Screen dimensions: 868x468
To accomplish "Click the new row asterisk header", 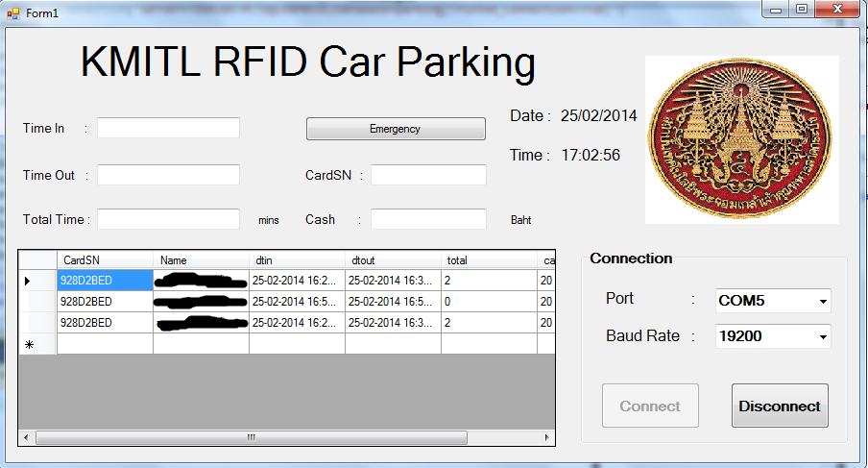I will pyautogui.click(x=37, y=344).
